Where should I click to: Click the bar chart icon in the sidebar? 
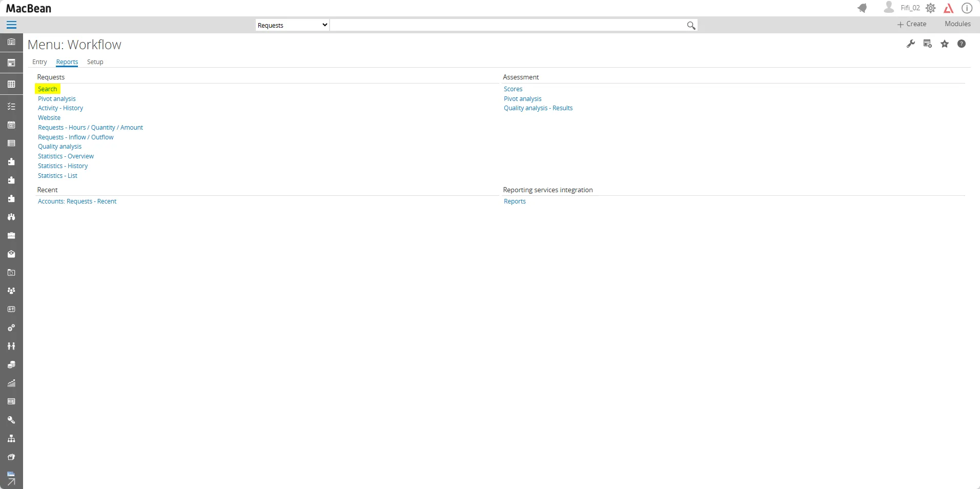coord(11,383)
